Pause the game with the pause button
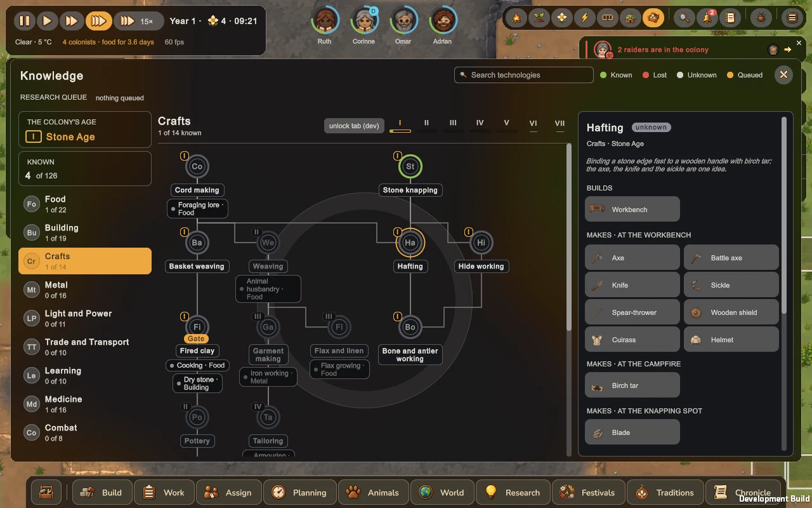The width and height of the screenshot is (812, 508). click(24, 21)
